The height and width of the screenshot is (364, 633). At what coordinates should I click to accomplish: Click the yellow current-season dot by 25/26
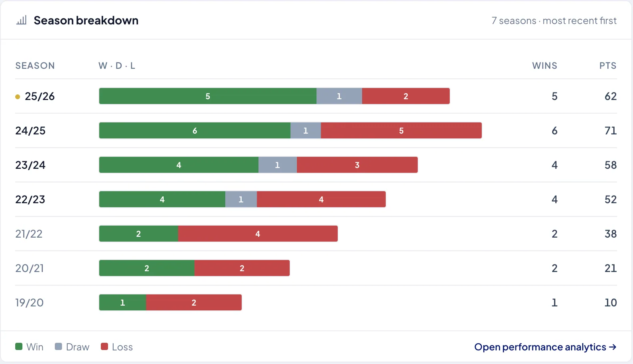tap(17, 96)
